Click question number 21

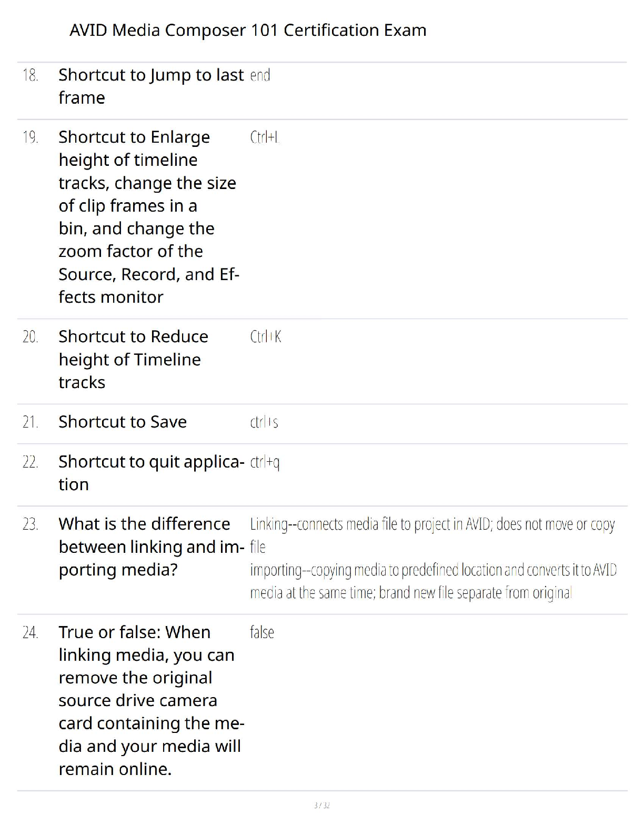coord(31,422)
